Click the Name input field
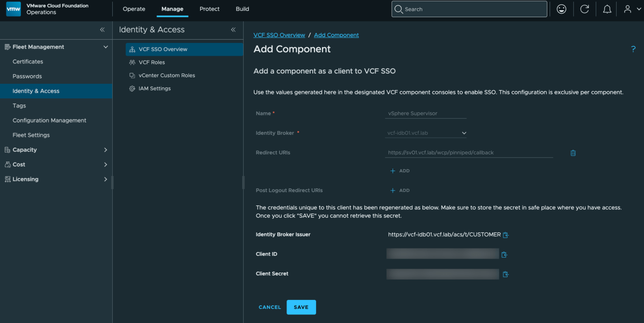 click(426, 114)
